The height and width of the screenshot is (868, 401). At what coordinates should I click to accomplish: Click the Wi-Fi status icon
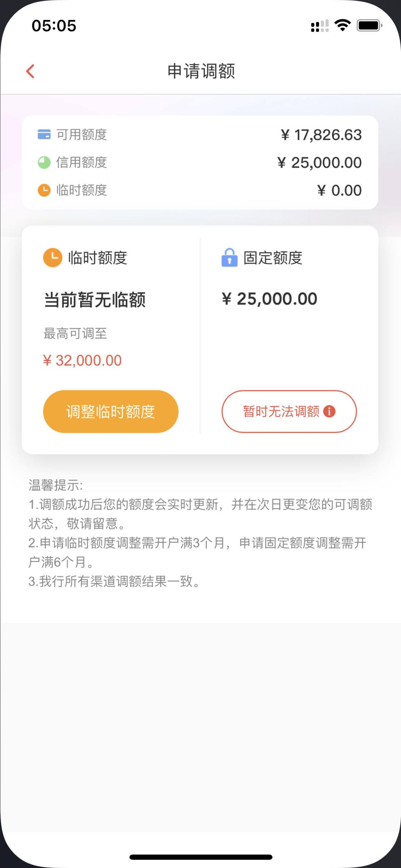pyautogui.click(x=343, y=25)
